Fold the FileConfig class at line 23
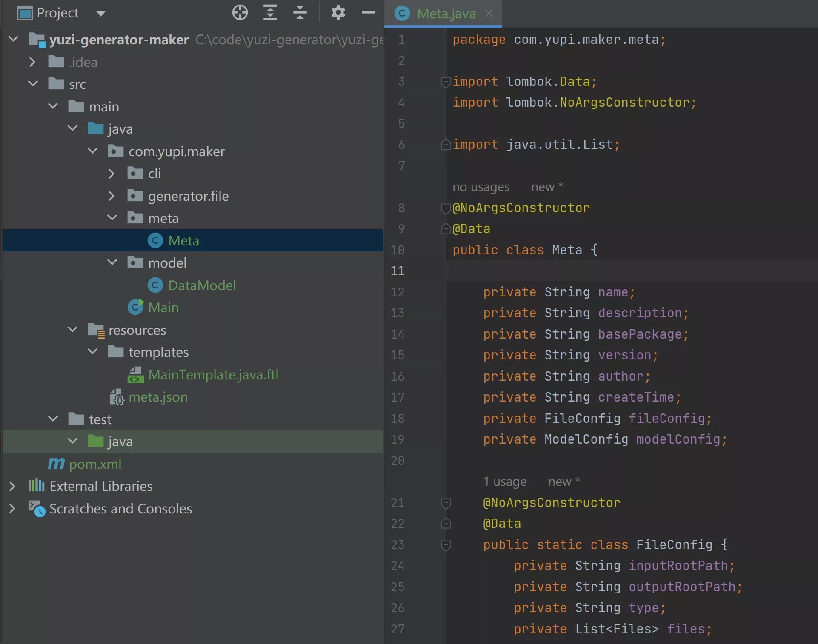This screenshot has height=644, width=818. pos(446,545)
